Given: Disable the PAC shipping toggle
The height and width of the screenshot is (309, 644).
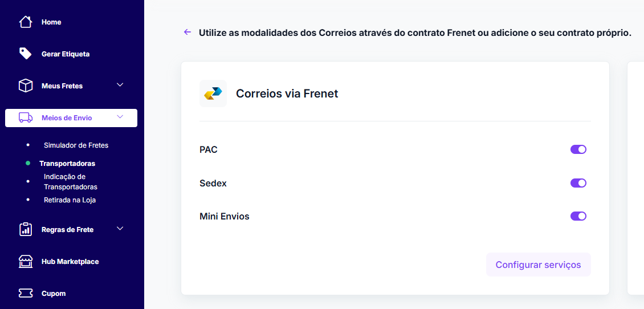Looking at the screenshot, I should pos(578,150).
